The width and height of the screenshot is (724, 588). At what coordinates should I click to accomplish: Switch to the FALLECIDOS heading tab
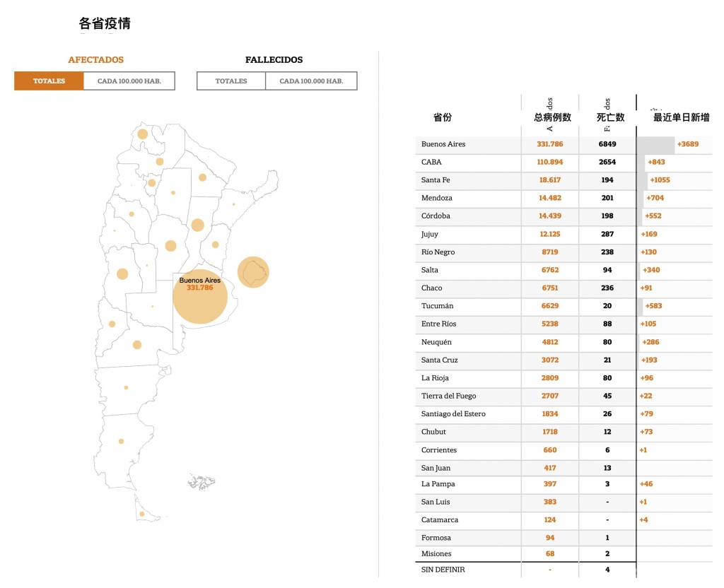pyautogui.click(x=274, y=60)
